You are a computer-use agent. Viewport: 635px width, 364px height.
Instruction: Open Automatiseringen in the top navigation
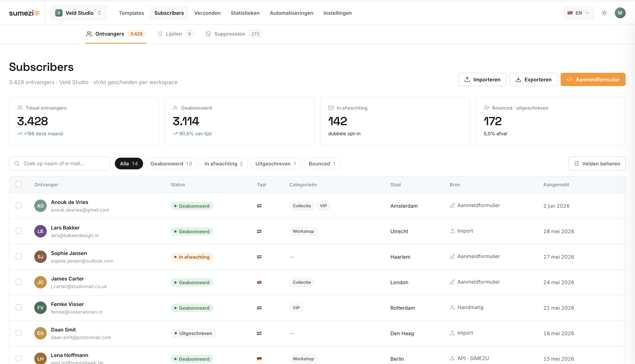tap(291, 13)
